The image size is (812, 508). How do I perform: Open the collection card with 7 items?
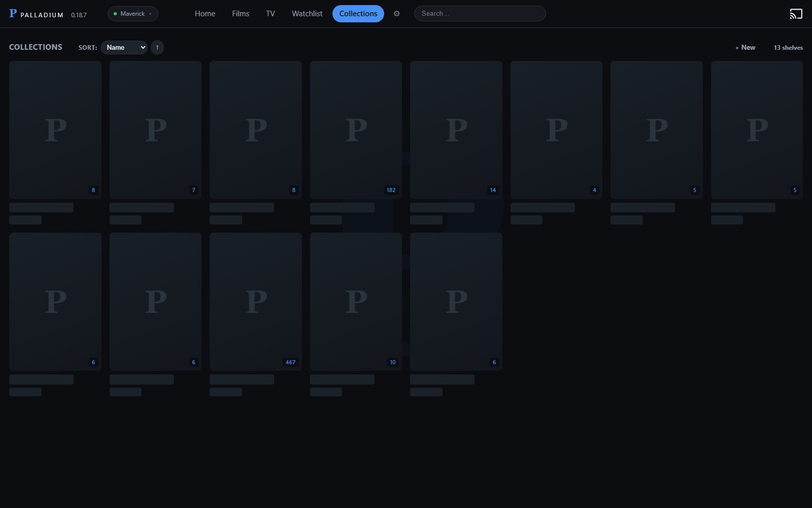pos(155,130)
